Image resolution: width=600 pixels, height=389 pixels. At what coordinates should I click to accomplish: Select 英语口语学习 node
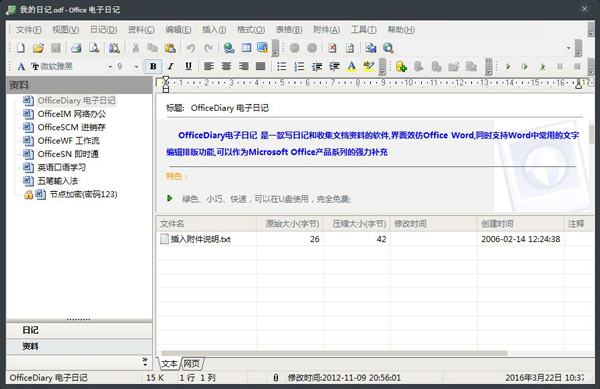[x=62, y=168]
